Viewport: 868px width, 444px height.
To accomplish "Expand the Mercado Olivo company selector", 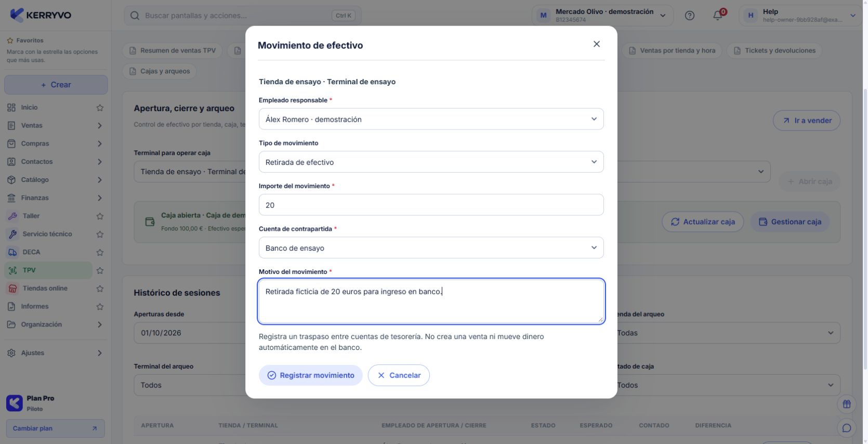I will pos(602,16).
